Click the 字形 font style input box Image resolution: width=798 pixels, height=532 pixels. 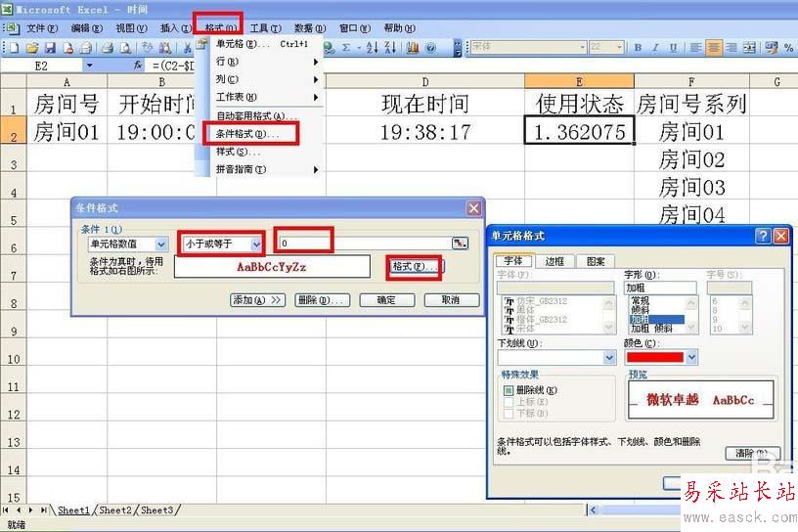660,288
